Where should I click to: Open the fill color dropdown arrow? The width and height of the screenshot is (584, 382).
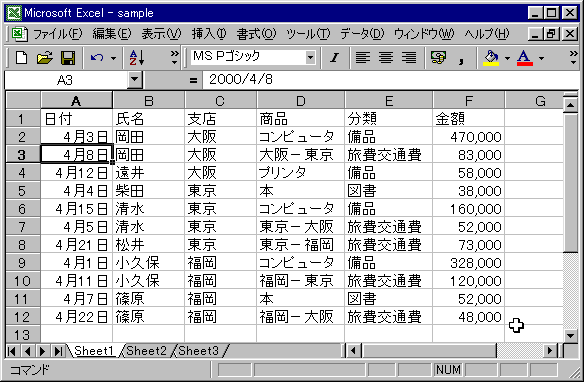(x=507, y=58)
